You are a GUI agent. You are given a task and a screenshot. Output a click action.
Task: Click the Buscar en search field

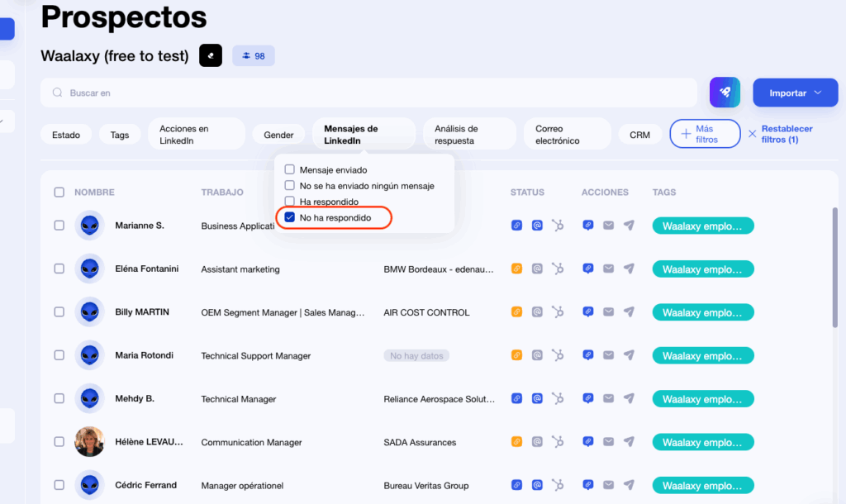(369, 93)
